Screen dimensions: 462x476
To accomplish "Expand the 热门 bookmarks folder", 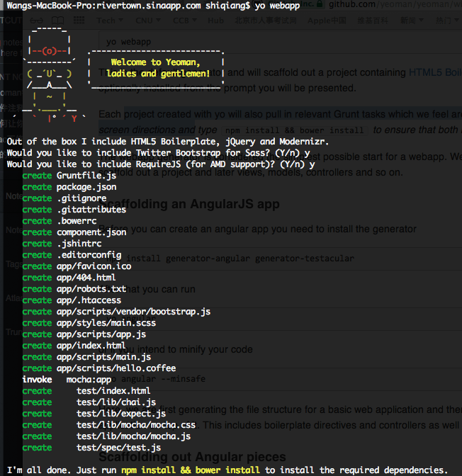I will click(x=447, y=21).
